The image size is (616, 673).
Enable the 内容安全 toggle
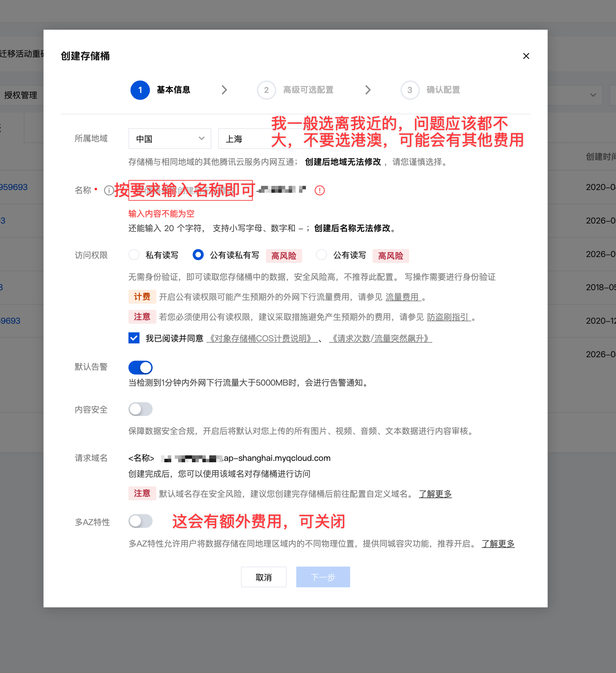point(140,409)
